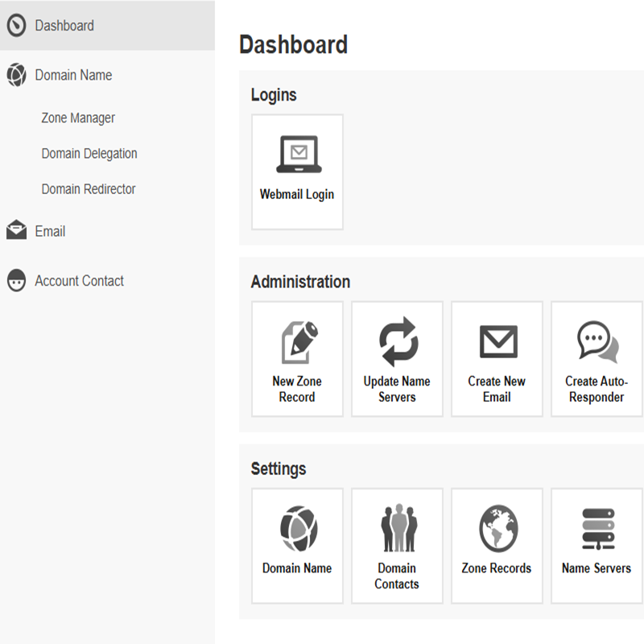Click the New Zone Record pencil icon
644x644 pixels.
click(297, 342)
